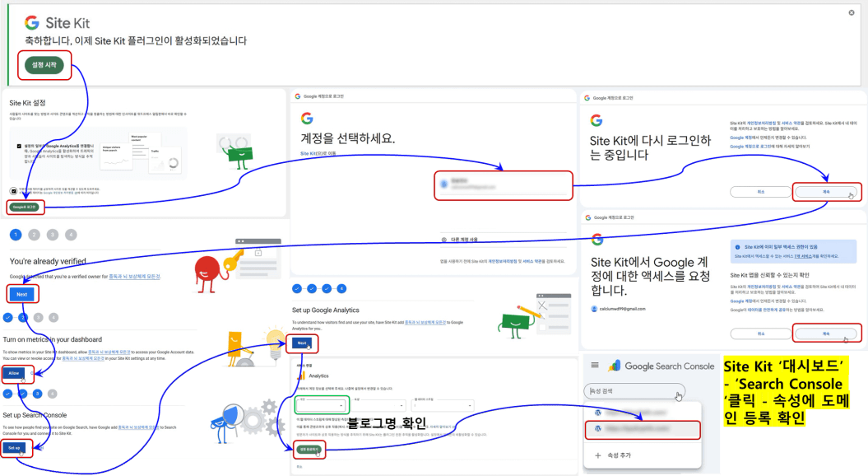Click the '속성 검색' property search field
This screenshot has width=868, height=476.
pyautogui.click(x=634, y=391)
